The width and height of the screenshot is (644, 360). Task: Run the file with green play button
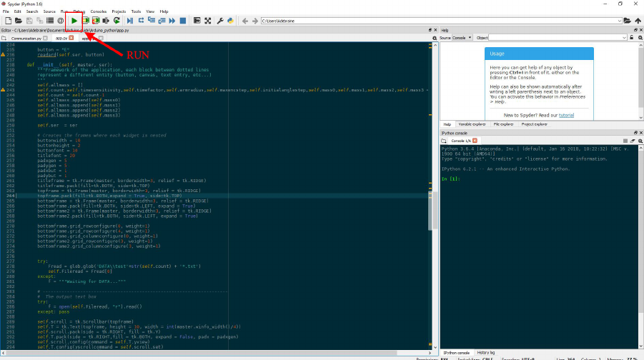pos(74,21)
